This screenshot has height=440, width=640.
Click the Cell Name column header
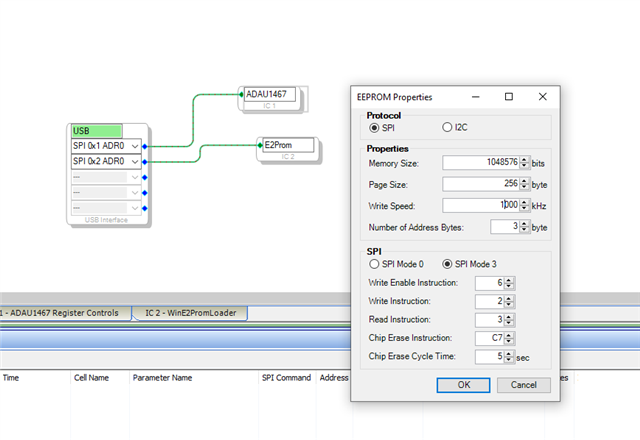point(91,378)
